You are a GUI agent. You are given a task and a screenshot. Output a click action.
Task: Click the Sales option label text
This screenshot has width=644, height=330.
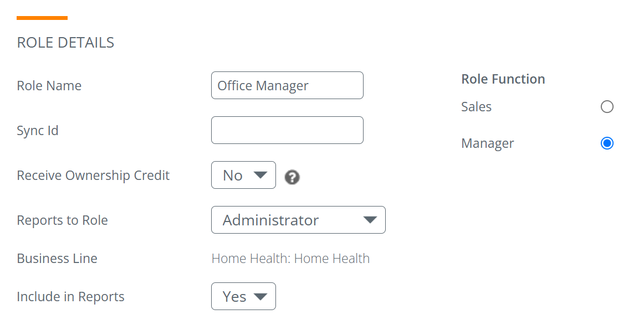[476, 107]
